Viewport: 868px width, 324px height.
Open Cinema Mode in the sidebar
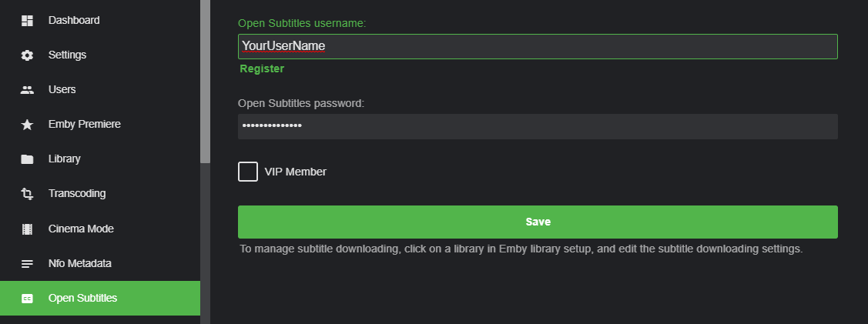point(81,229)
